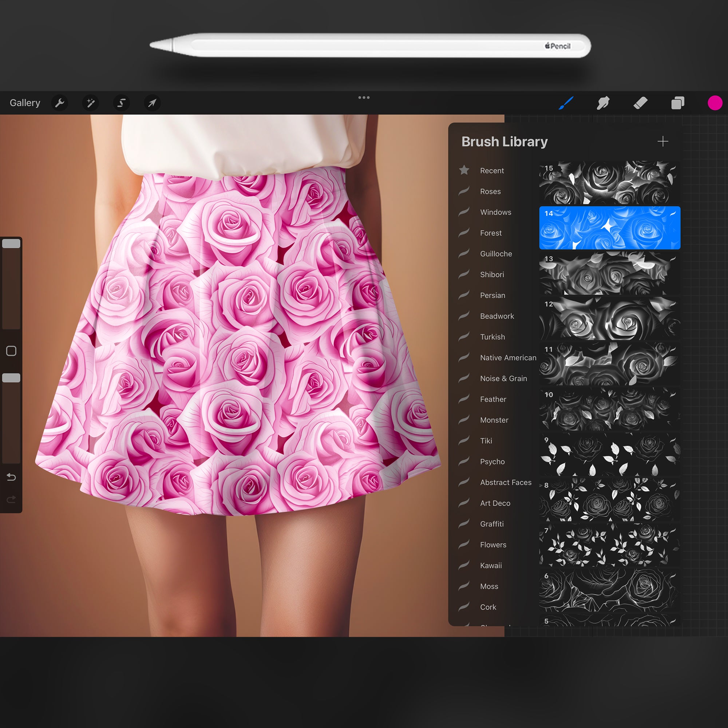Screen dimensions: 728x728
Task: Return to the Gallery
Action: 25,103
